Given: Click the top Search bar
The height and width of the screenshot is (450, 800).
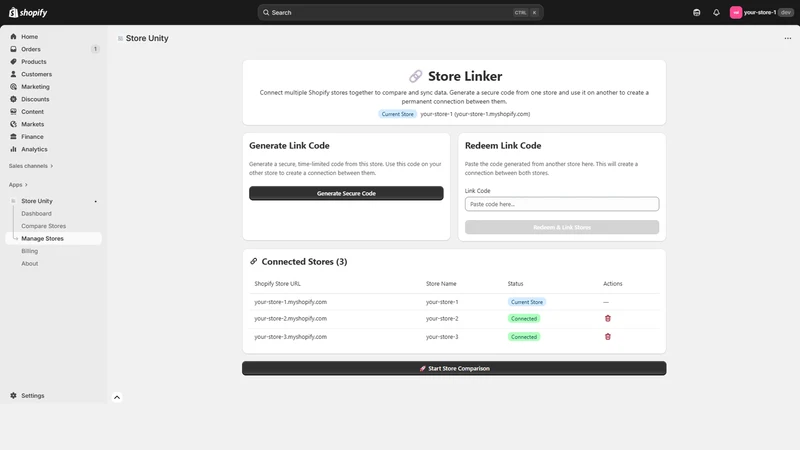Looking at the screenshot, I should click(x=401, y=12).
